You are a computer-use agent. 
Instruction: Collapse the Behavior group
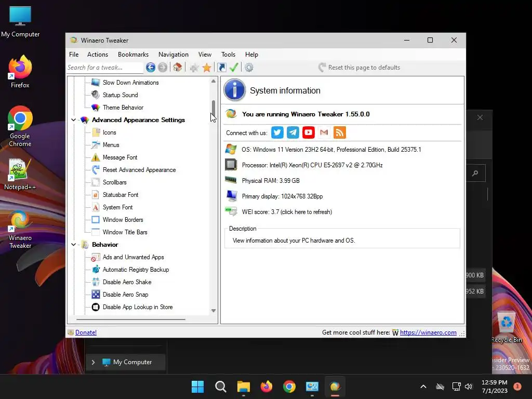[x=73, y=245]
